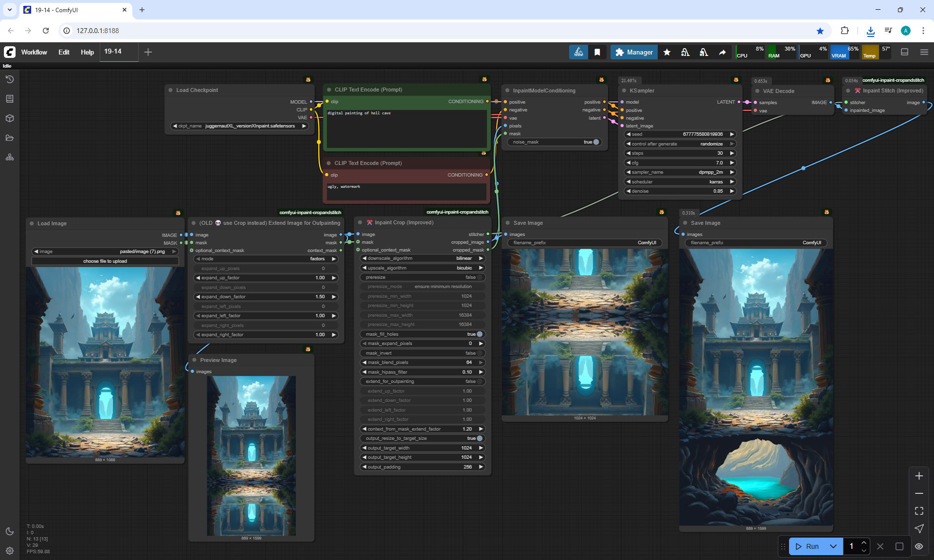The image size is (934, 560).
Task: Open the node library cube icon
Action: (10, 118)
